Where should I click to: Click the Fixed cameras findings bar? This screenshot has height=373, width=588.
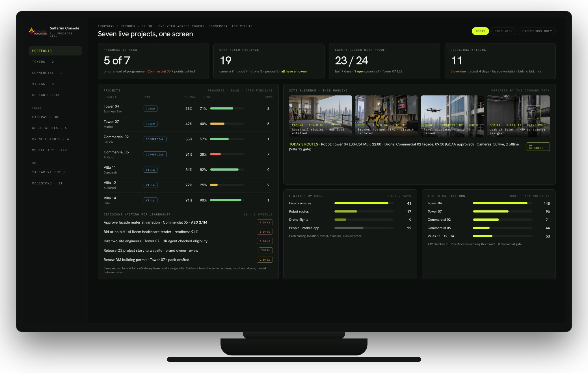coord(364,203)
